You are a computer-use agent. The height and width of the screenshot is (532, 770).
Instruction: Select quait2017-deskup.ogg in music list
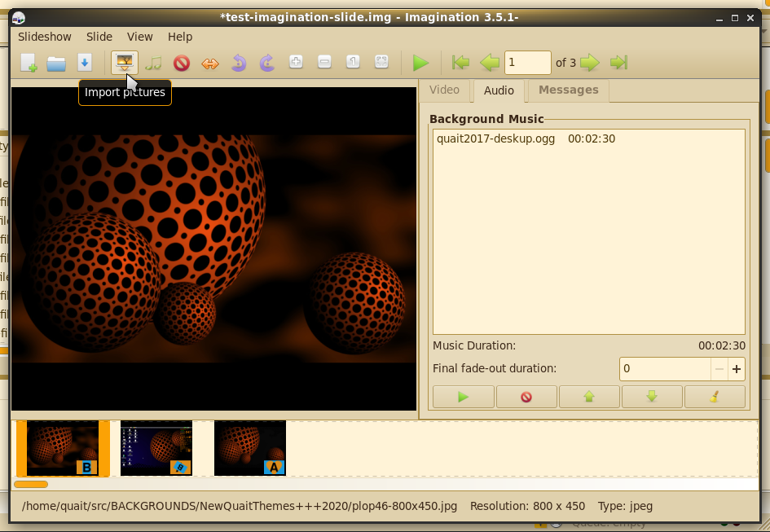495,139
